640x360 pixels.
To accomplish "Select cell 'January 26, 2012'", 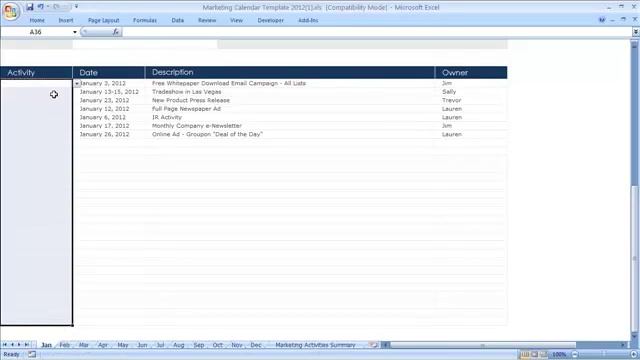I will pyautogui.click(x=109, y=134).
